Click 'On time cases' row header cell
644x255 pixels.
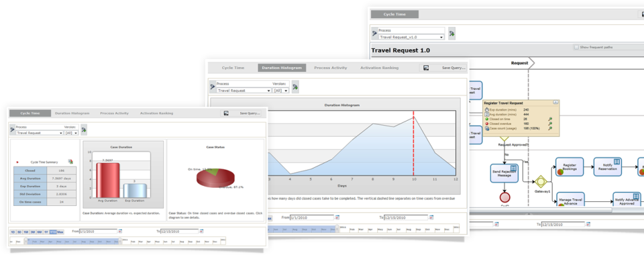tap(30, 201)
